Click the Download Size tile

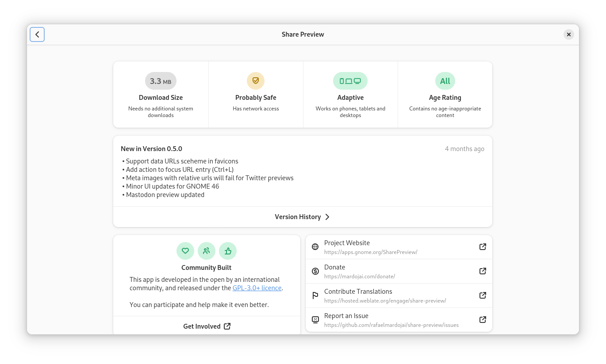(x=161, y=95)
